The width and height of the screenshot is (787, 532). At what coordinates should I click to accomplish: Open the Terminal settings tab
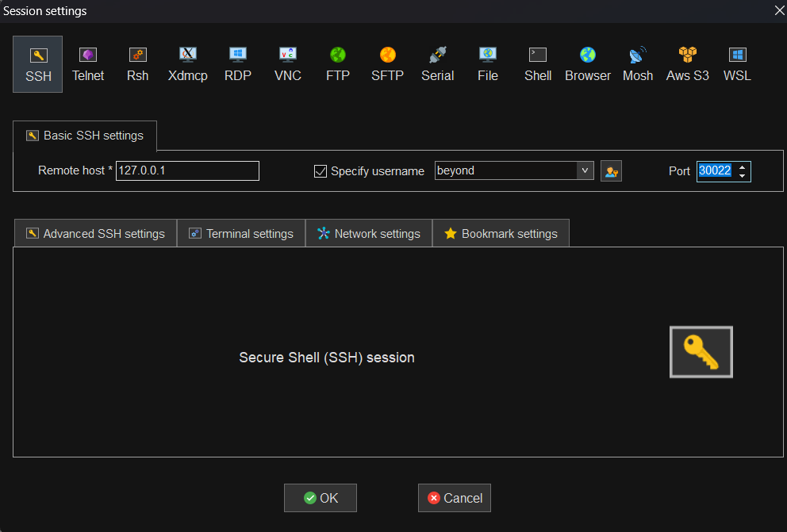click(x=241, y=234)
